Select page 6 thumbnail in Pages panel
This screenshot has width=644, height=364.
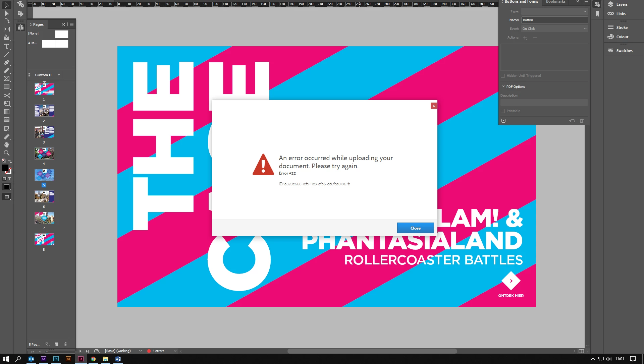coord(44,196)
